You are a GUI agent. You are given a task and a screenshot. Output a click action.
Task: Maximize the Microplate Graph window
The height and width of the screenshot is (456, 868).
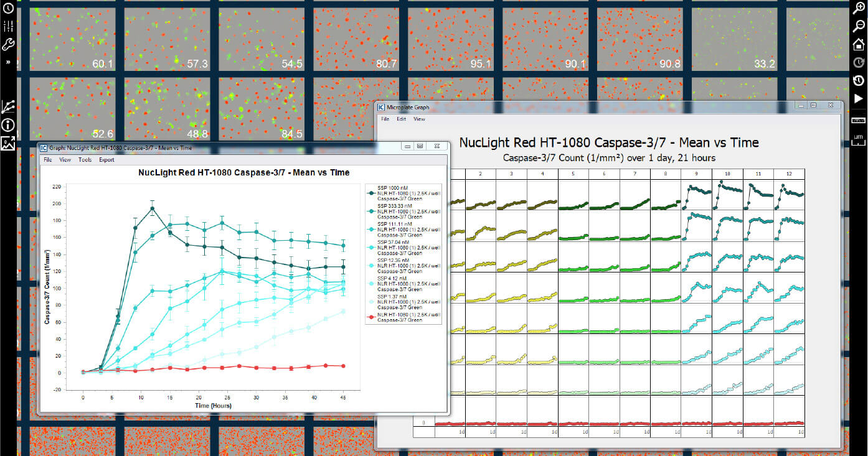[x=813, y=106]
